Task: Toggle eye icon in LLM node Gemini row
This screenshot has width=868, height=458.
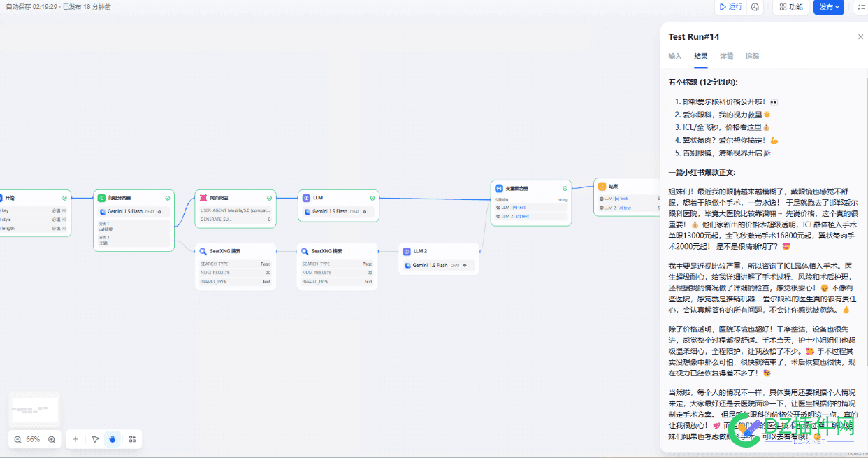Action: 365,211
